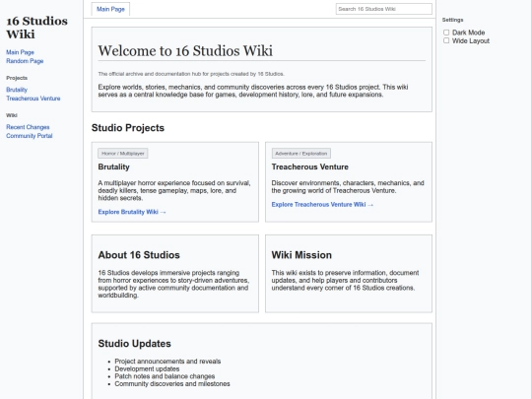Click the 16 Studios Wiki site title

[x=37, y=28]
